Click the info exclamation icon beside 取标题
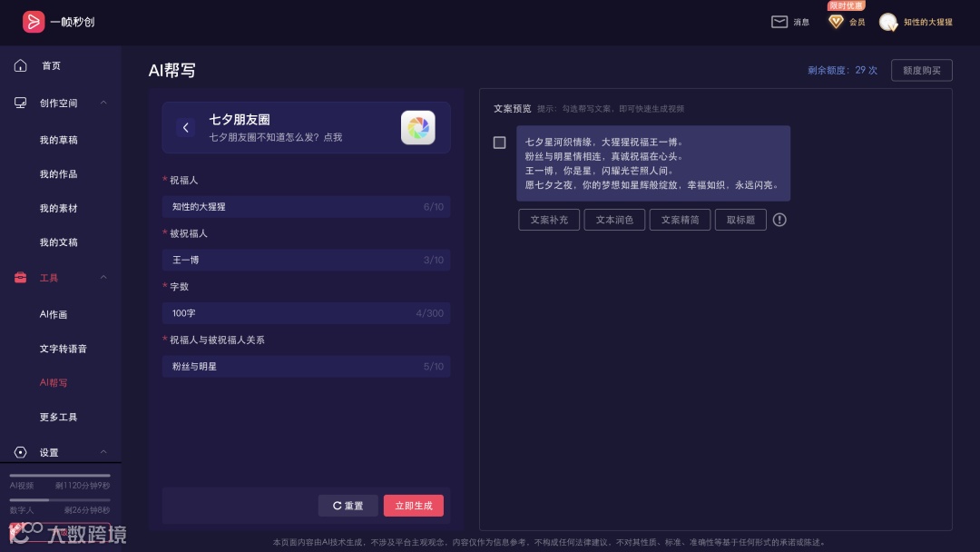Image resolution: width=980 pixels, height=552 pixels. [x=779, y=220]
